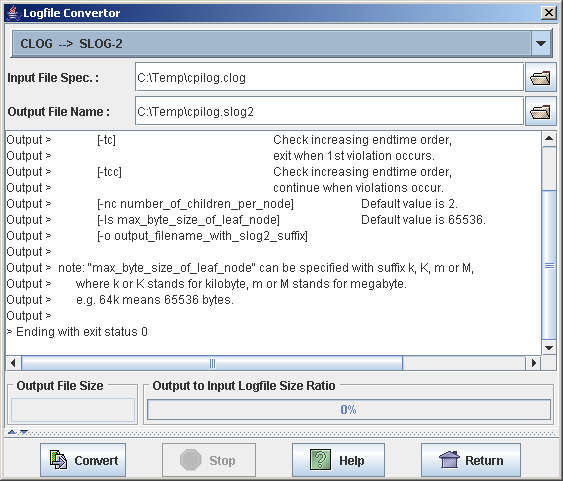Click horizontal scrollbar left arrow
The width and height of the screenshot is (563, 481).
tap(13, 363)
